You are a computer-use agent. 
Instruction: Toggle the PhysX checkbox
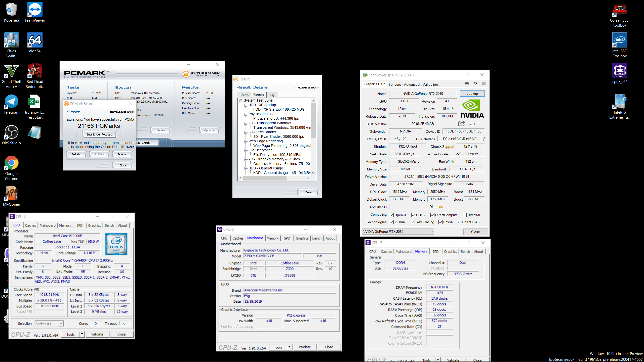point(440,222)
